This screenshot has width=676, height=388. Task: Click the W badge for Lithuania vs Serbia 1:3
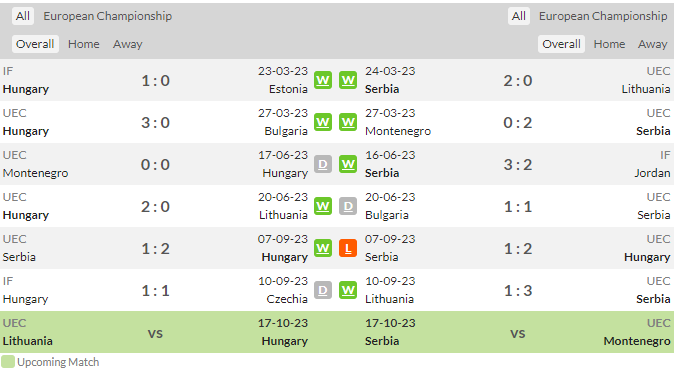point(348,291)
